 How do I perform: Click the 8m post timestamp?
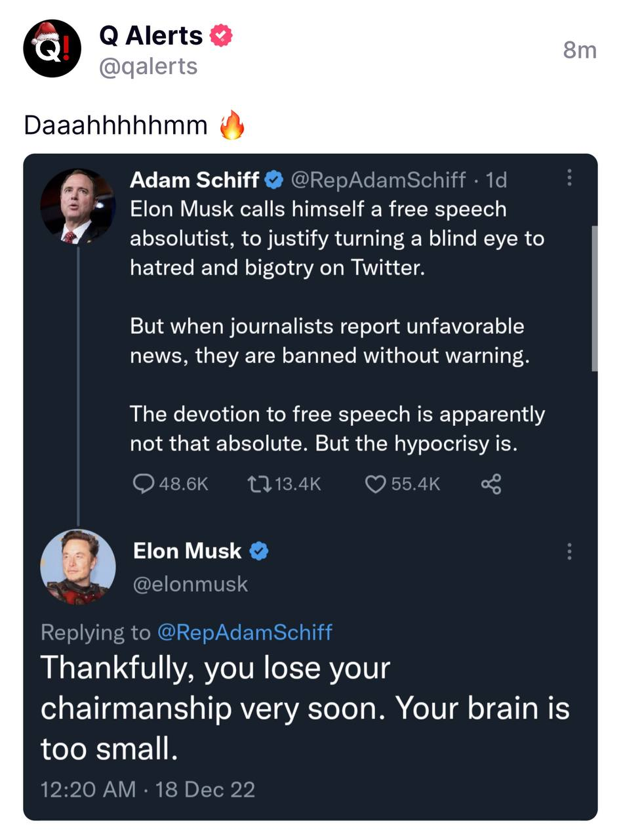(580, 50)
